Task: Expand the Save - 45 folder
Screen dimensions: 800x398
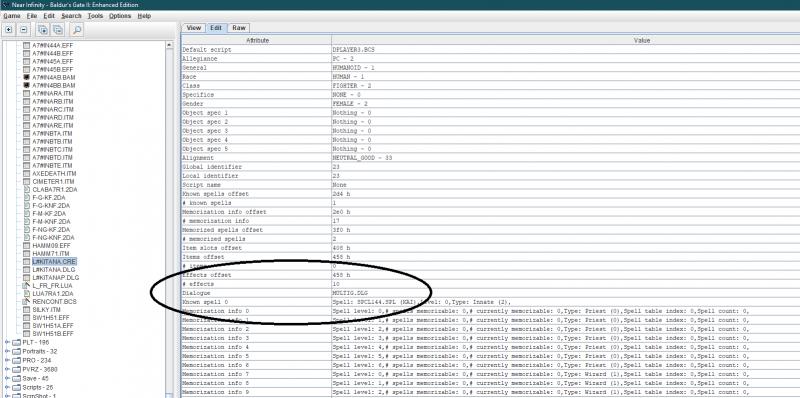Action: point(7,379)
